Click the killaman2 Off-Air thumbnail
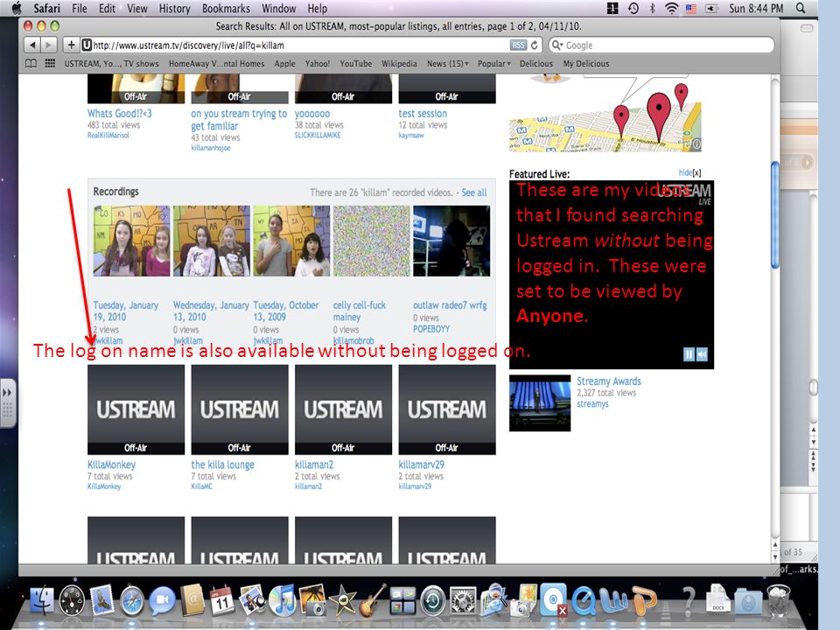Viewport: 840px width, 630px height. click(x=343, y=409)
